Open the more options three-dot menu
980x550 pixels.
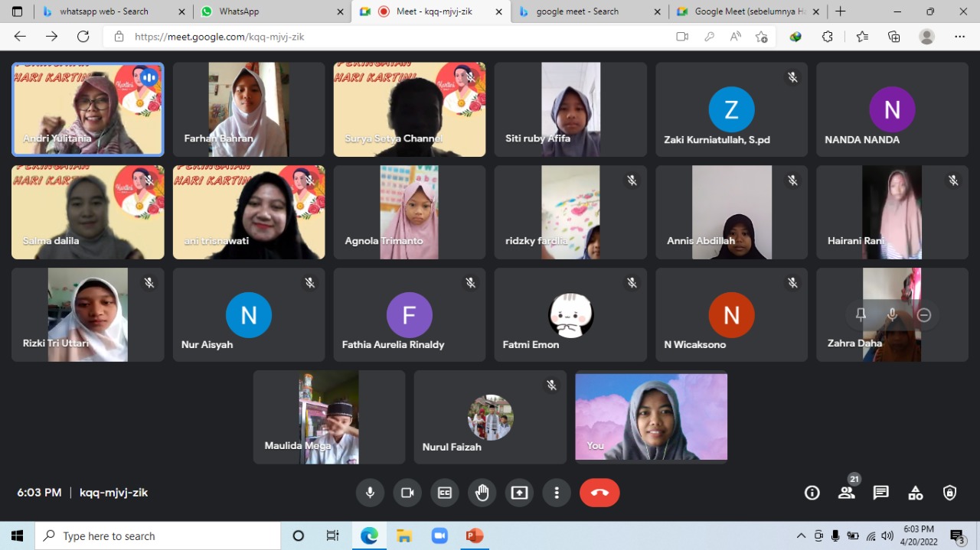point(557,493)
